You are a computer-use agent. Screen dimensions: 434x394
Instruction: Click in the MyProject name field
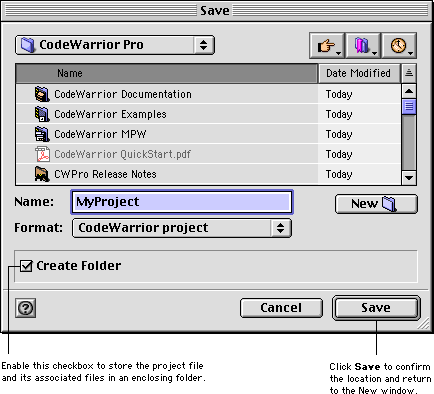point(182,202)
